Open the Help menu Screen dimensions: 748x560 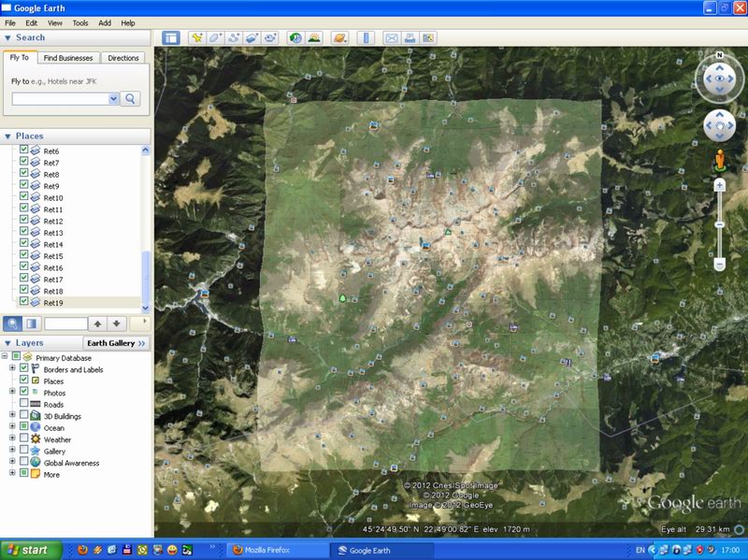pos(128,22)
